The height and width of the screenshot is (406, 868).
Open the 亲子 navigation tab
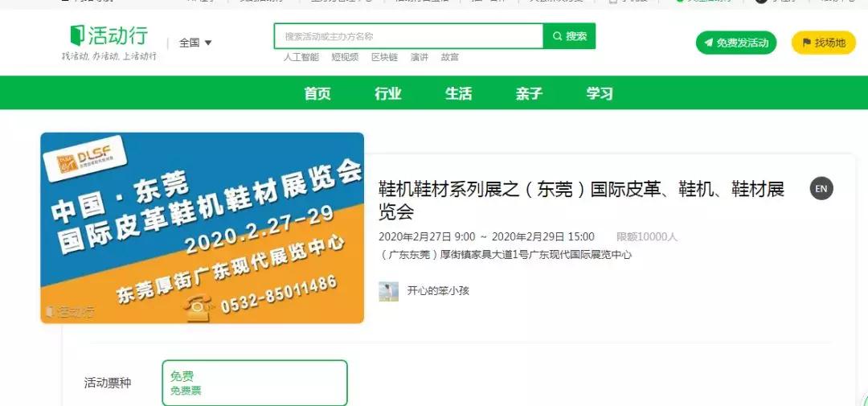coord(529,93)
